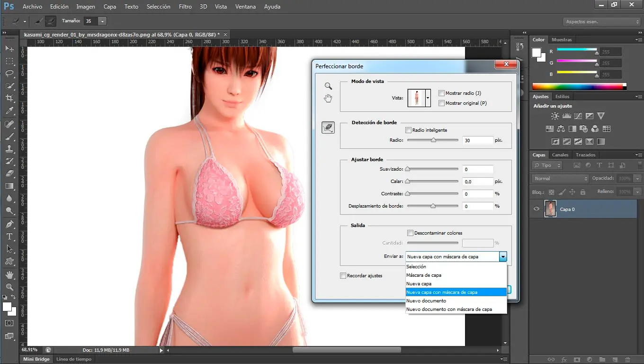Toggle lock transparent pixels for layer
The width and height of the screenshot is (644, 364).
click(551, 192)
